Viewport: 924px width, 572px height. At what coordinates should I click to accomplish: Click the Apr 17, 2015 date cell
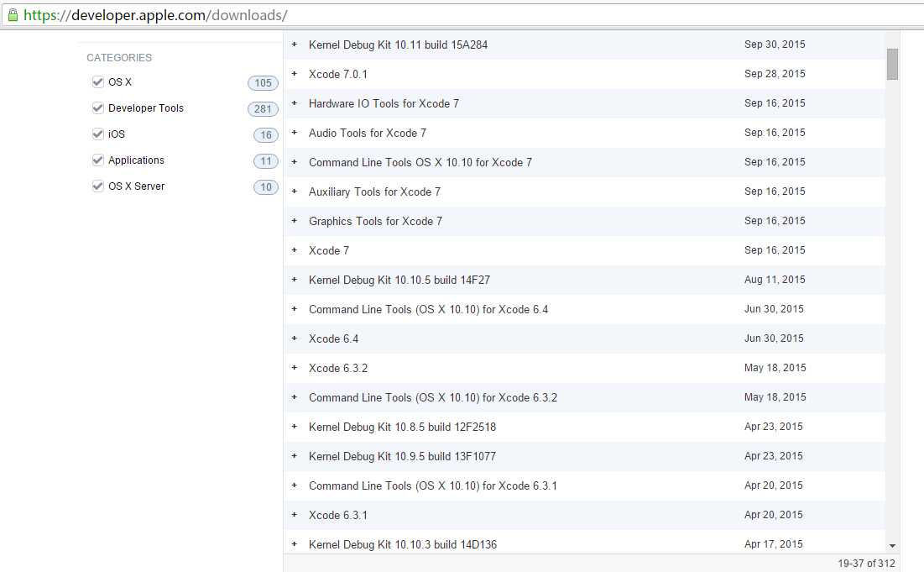click(774, 544)
